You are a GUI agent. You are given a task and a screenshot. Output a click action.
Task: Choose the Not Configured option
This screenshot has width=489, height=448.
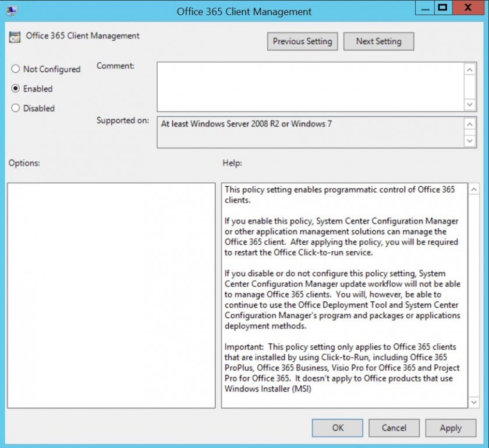pos(15,69)
